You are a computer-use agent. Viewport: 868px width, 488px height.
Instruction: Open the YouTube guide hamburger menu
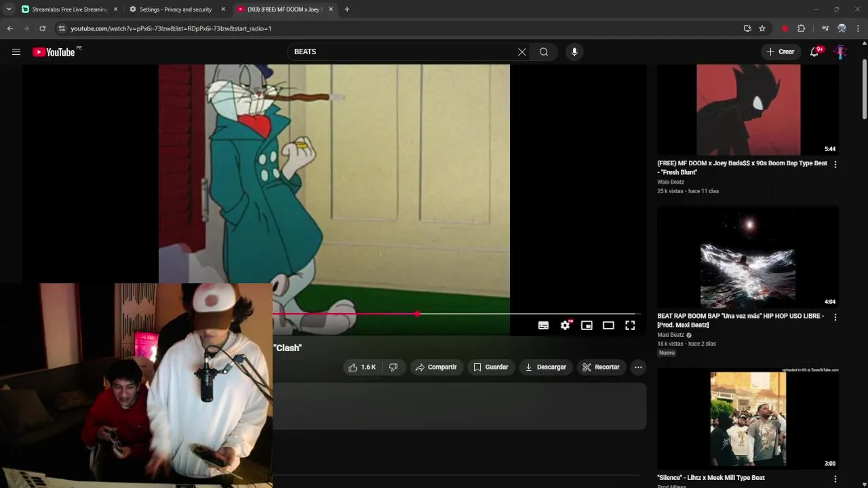point(16,52)
